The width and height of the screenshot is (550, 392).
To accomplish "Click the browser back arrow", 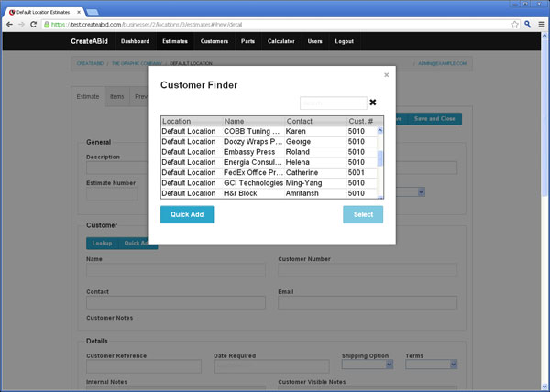I will [x=8, y=24].
